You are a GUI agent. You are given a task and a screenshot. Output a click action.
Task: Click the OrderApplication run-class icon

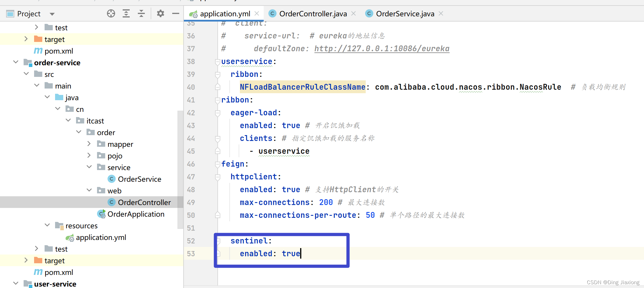click(101, 214)
